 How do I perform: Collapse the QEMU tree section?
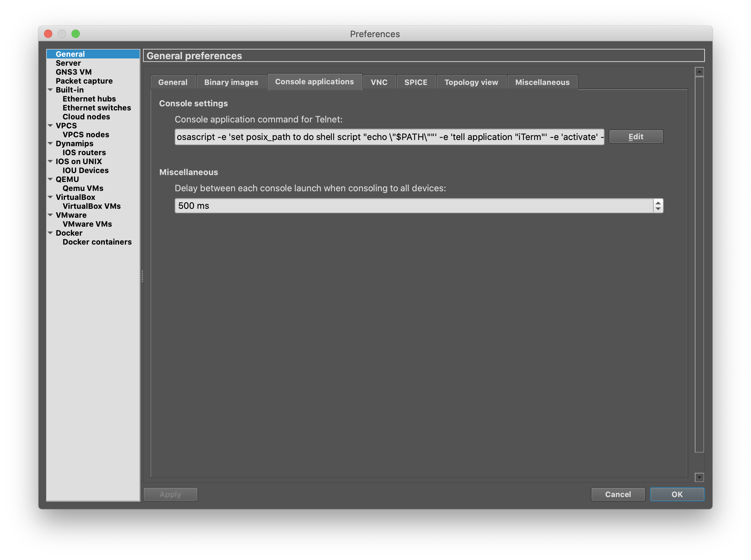50,179
